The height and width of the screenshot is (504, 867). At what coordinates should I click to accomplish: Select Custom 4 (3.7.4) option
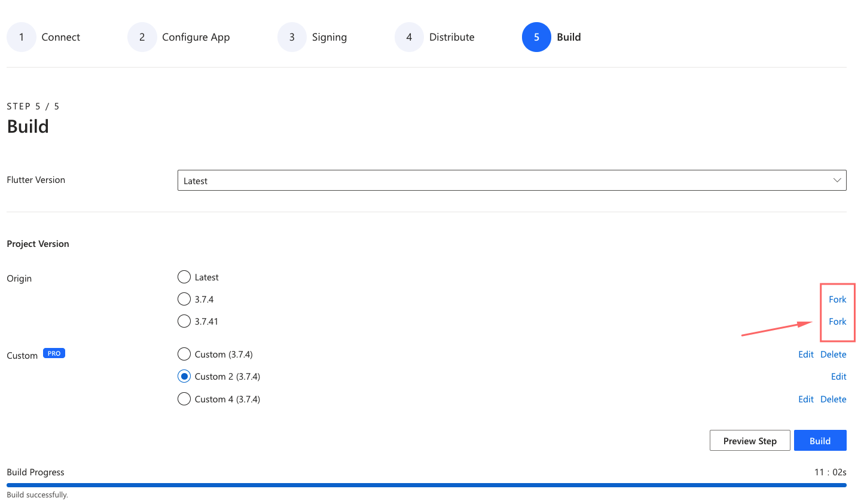184,398
